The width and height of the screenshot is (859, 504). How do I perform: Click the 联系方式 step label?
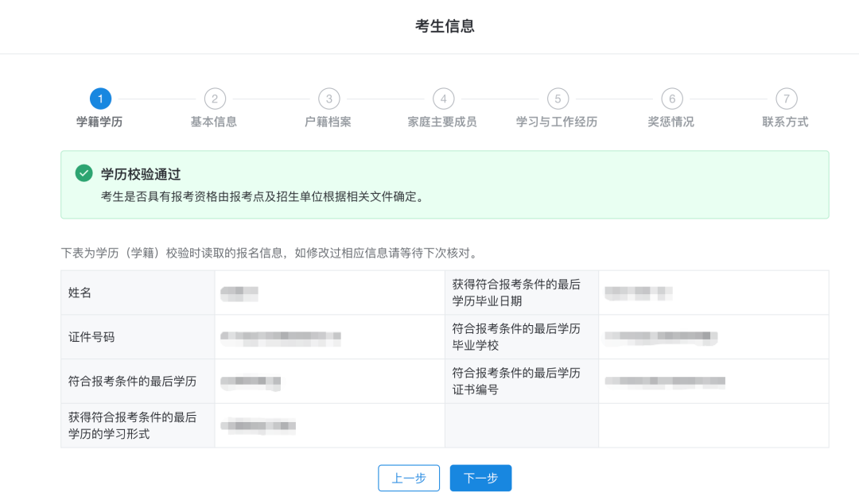tap(786, 122)
